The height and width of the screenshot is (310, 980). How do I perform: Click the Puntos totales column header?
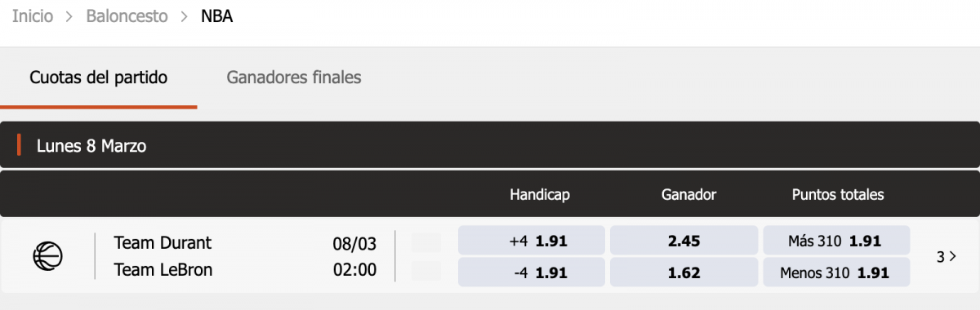click(x=838, y=195)
